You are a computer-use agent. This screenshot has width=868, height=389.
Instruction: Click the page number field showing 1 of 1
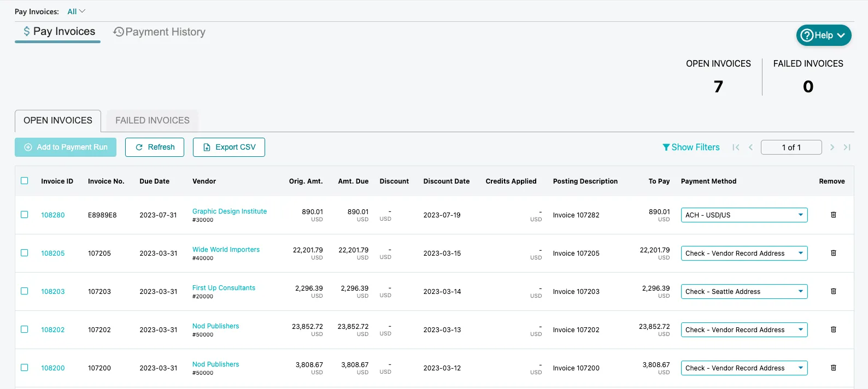pos(791,147)
